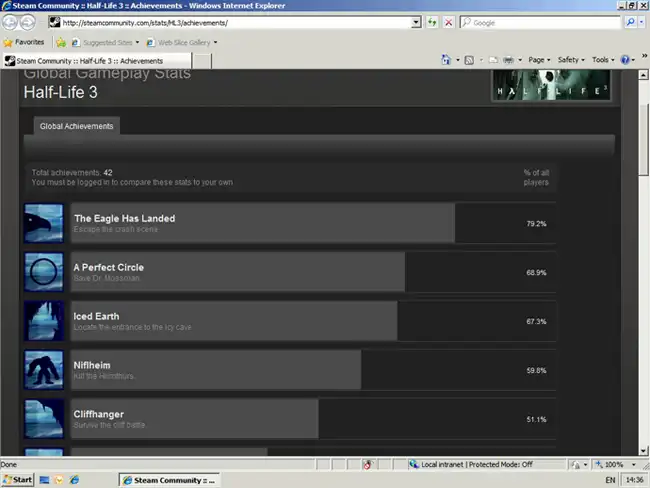Click the Stop loading red X icon

(448, 22)
